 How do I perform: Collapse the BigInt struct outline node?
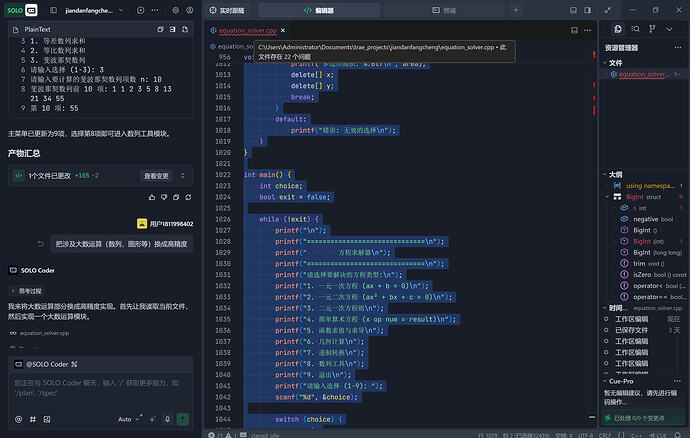point(607,197)
